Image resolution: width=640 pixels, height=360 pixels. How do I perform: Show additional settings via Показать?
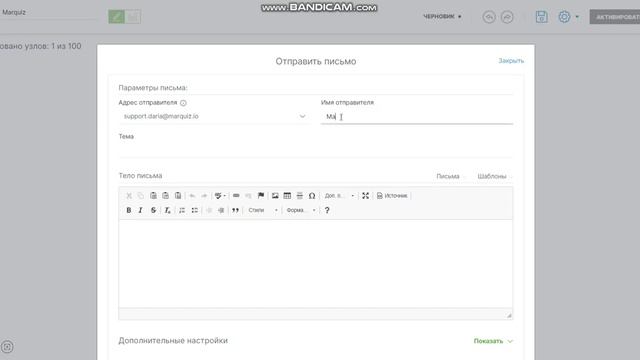pyautogui.click(x=493, y=341)
